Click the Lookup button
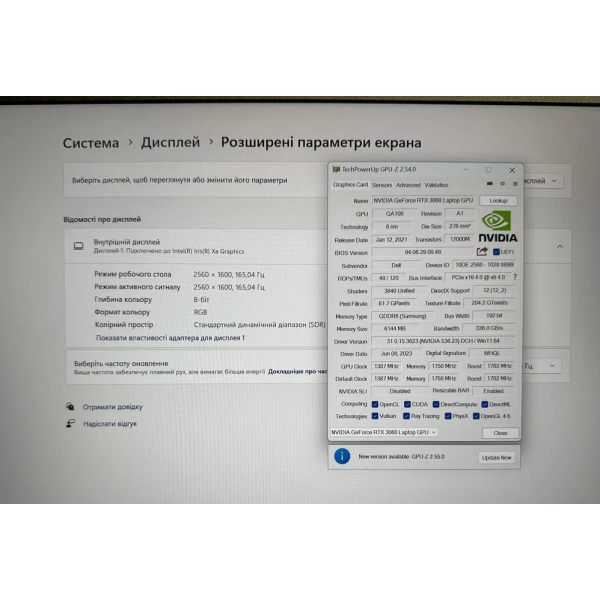 coord(498,201)
